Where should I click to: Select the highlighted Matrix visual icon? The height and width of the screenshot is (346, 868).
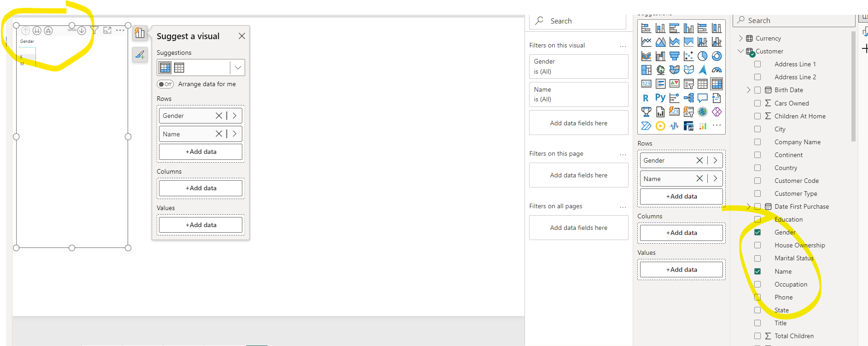click(717, 84)
